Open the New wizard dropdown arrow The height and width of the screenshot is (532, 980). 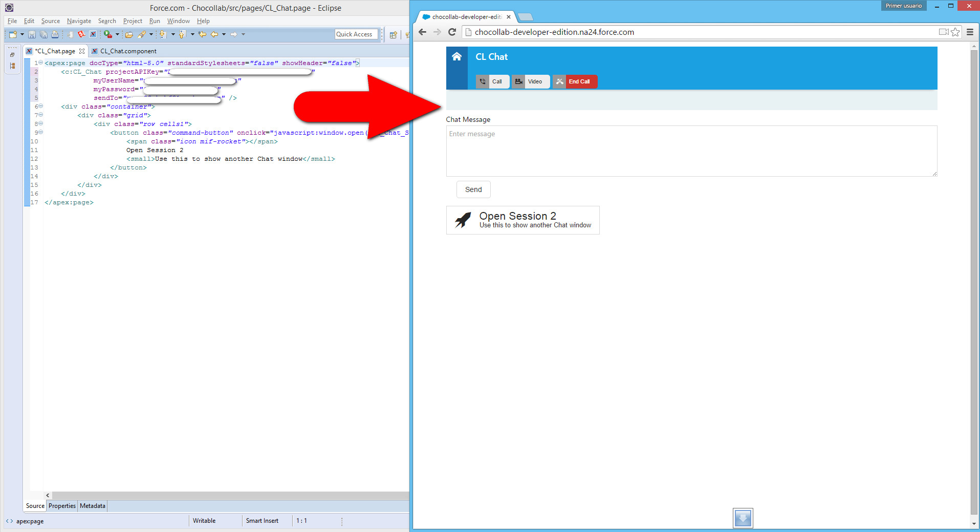pos(22,34)
